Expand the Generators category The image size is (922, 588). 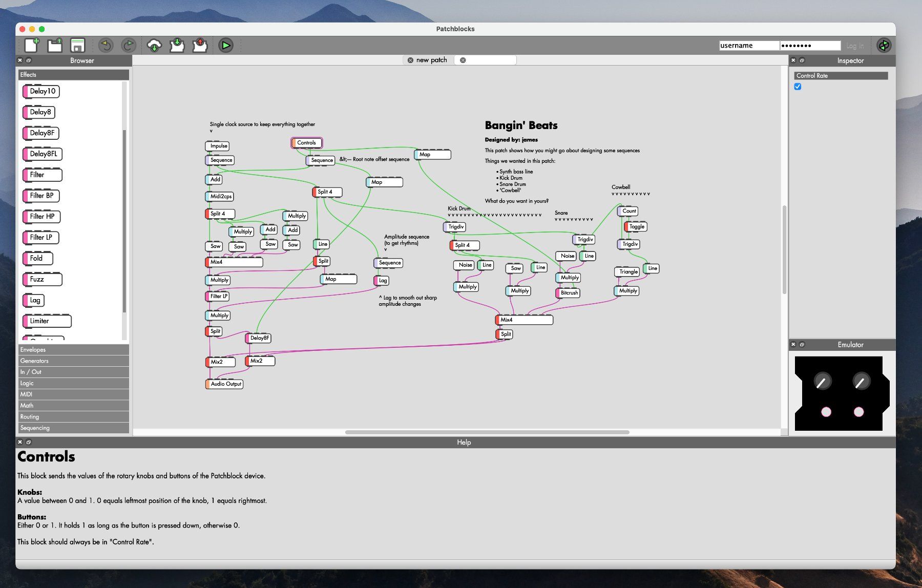coord(74,361)
